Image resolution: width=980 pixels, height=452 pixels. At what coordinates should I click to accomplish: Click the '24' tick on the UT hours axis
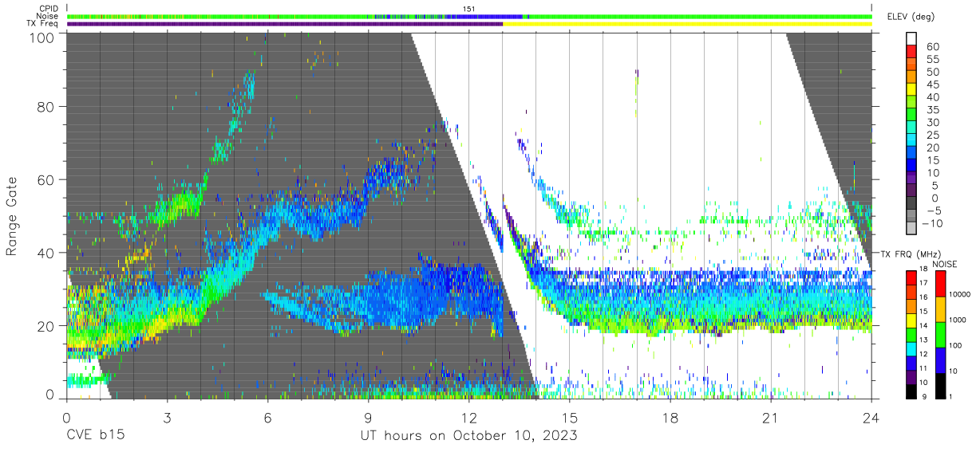(x=871, y=417)
